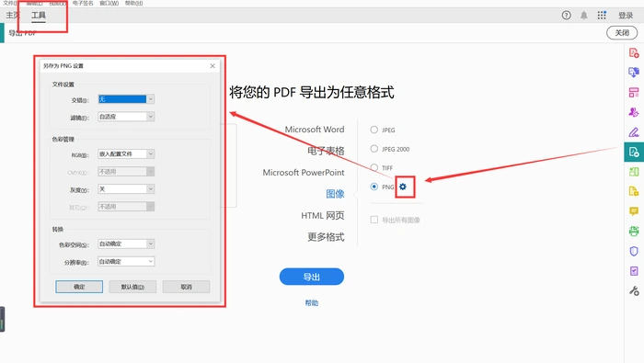Open the 交错 interlace dropdown

[x=126, y=99]
